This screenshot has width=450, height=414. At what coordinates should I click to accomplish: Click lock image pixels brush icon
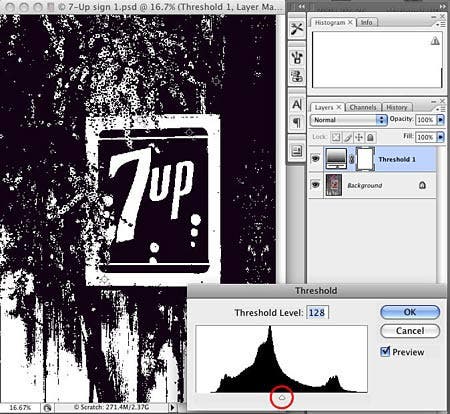pos(348,137)
